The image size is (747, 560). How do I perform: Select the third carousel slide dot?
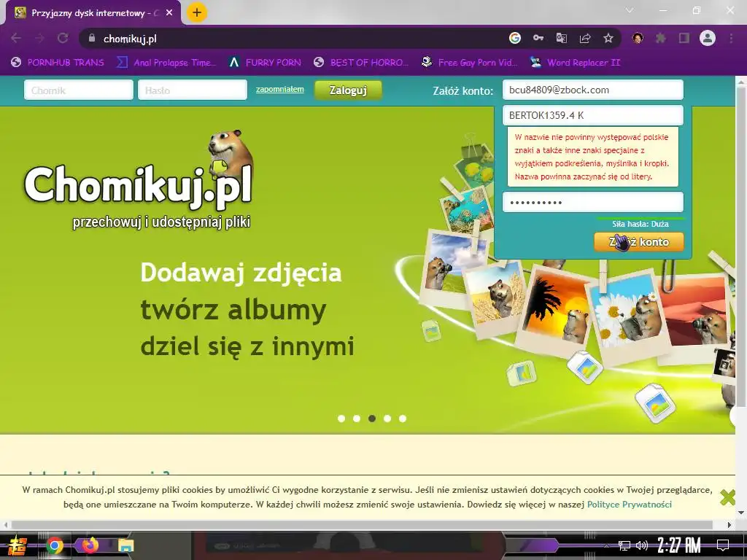(372, 419)
